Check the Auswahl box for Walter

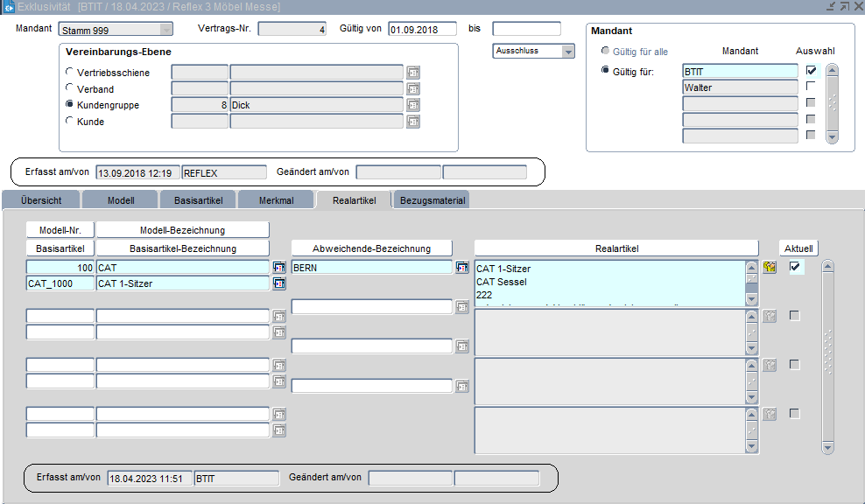[x=811, y=87]
